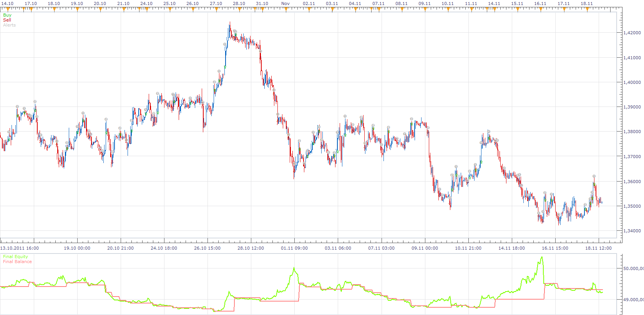Viewport: 644px width, 315px height.
Task: Click the green Buy legend label
Action: tap(7, 15)
